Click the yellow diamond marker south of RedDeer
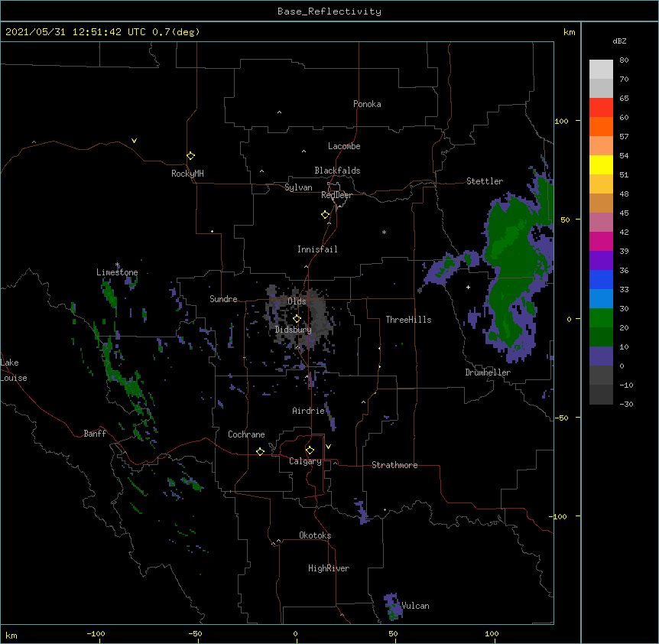This screenshot has width=659, height=644. point(326,215)
